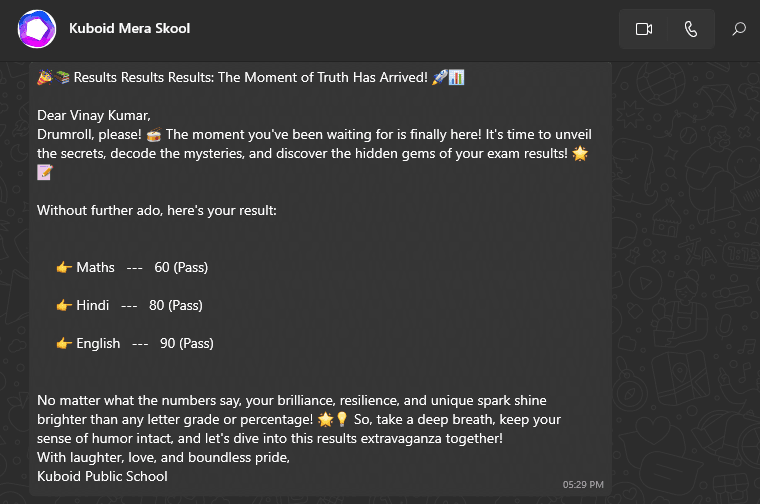The image size is (760, 504).
Task: Click the pointing hand emoji beside Maths
Action: (x=64, y=267)
